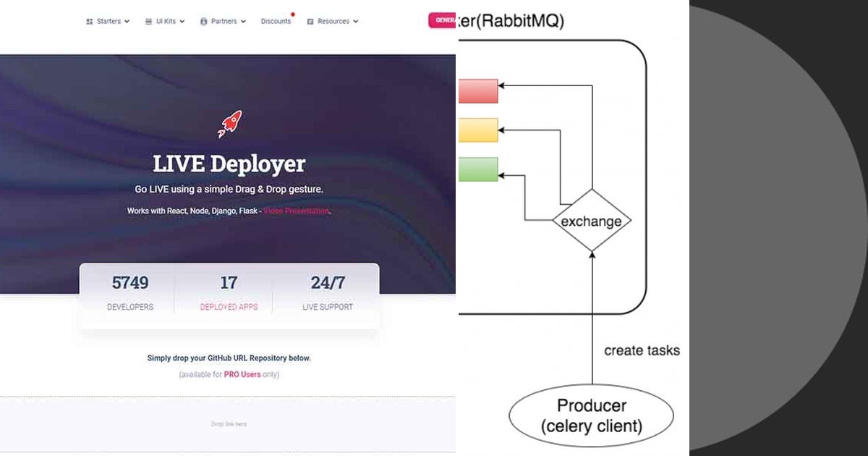868x456 pixels.
Task: Expand the Resources dropdown
Action: [333, 21]
